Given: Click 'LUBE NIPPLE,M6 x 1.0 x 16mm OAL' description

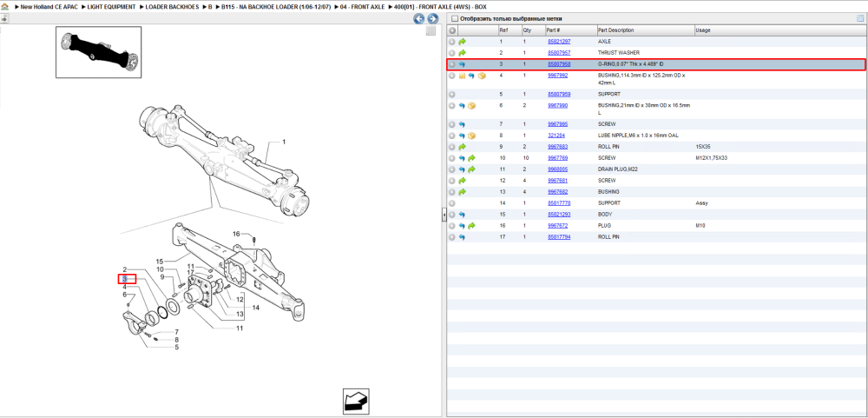Looking at the screenshot, I should click(x=638, y=136).
